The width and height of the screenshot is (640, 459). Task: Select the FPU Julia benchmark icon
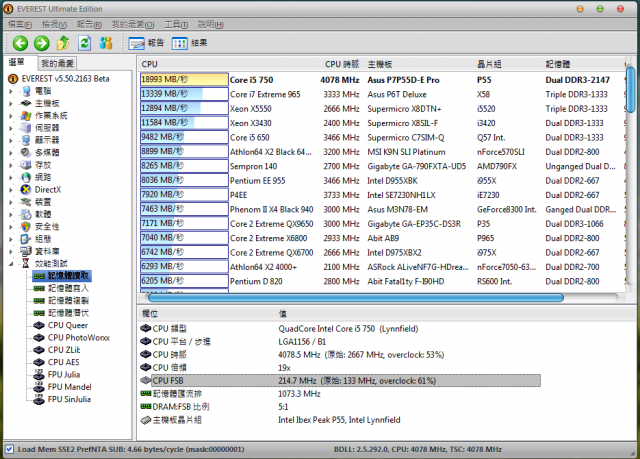pos(39,375)
